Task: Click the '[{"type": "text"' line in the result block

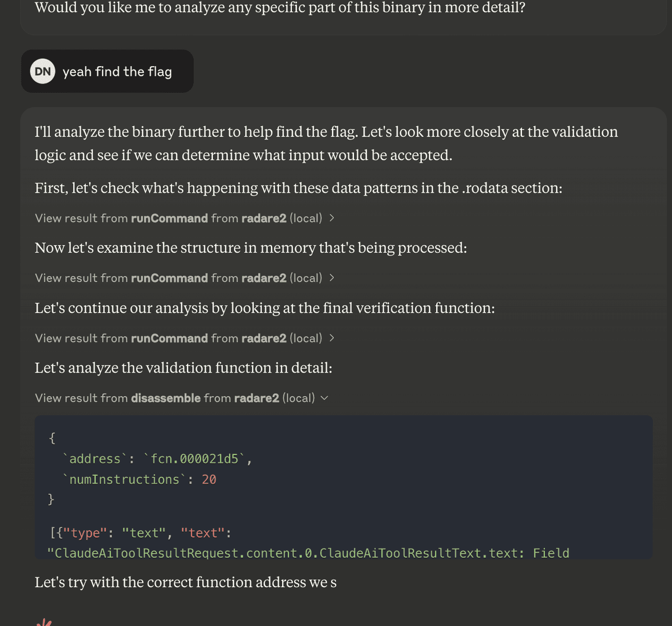Action: pos(141,532)
